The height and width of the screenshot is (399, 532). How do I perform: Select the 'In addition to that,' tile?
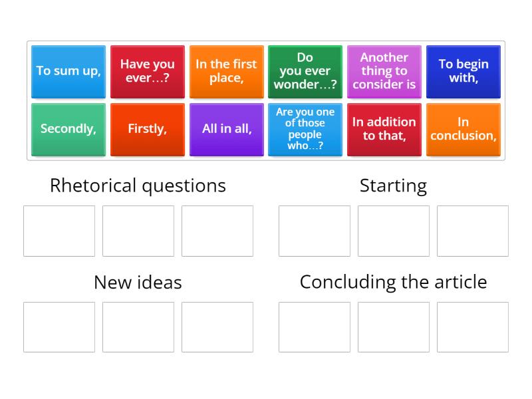click(384, 129)
